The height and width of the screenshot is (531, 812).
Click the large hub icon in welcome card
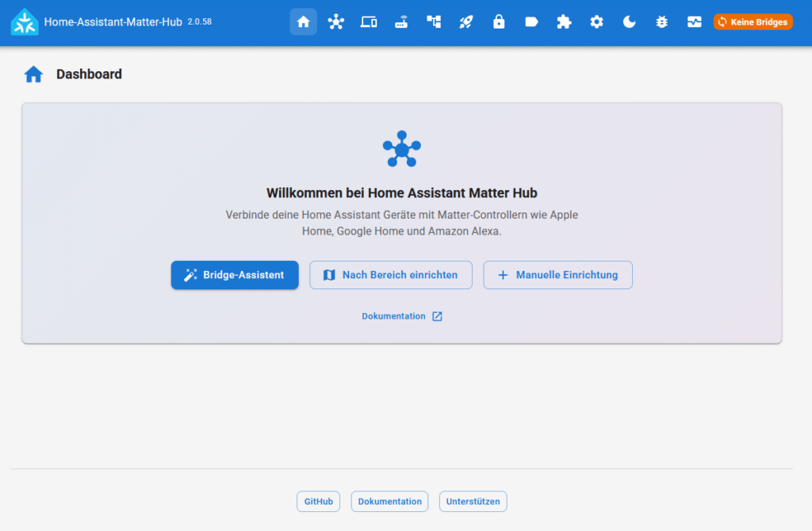tap(402, 149)
